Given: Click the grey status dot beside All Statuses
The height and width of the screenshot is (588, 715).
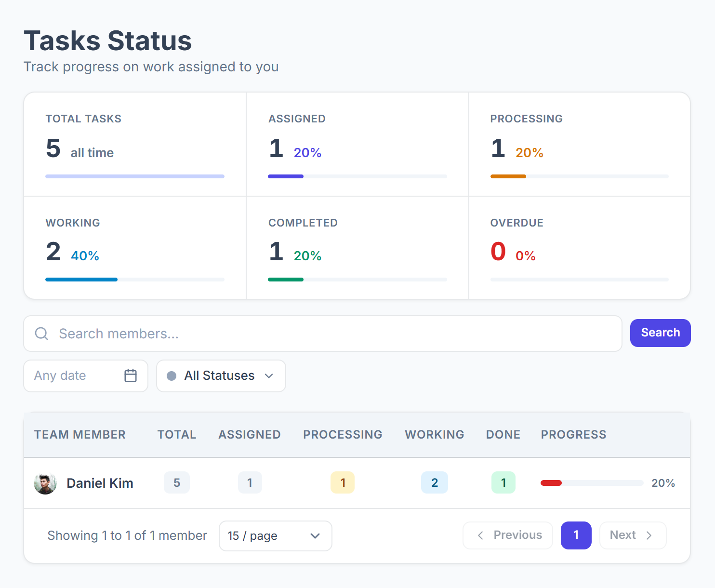Looking at the screenshot, I should pyautogui.click(x=171, y=376).
